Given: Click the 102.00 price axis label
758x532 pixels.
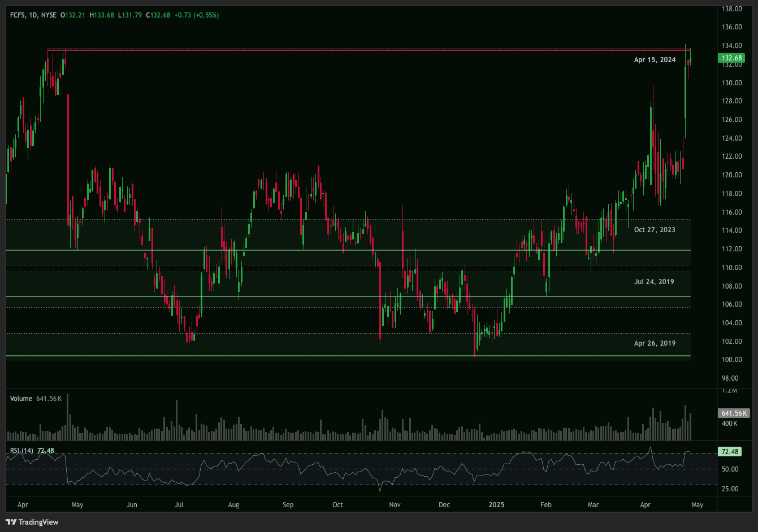Looking at the screenshot, I should click(732, 342).
